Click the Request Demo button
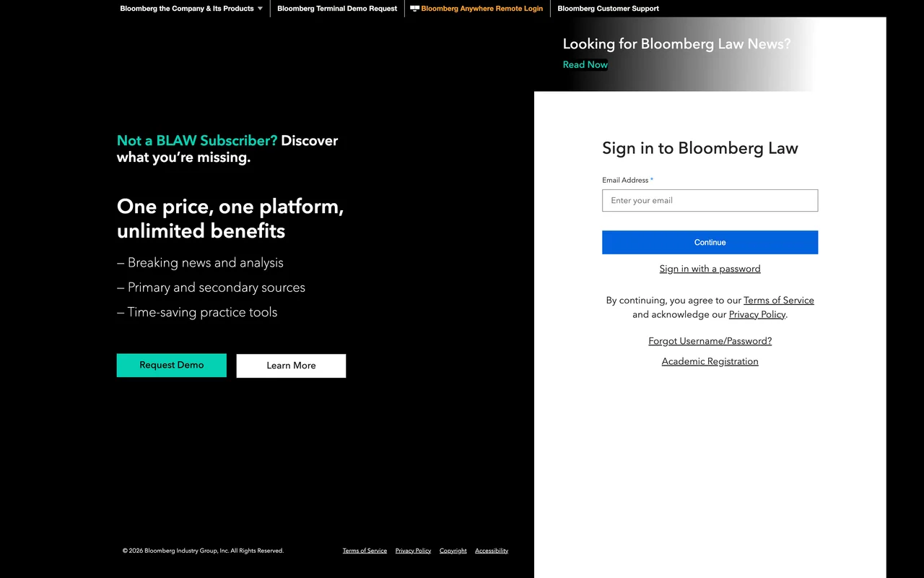 172,365
